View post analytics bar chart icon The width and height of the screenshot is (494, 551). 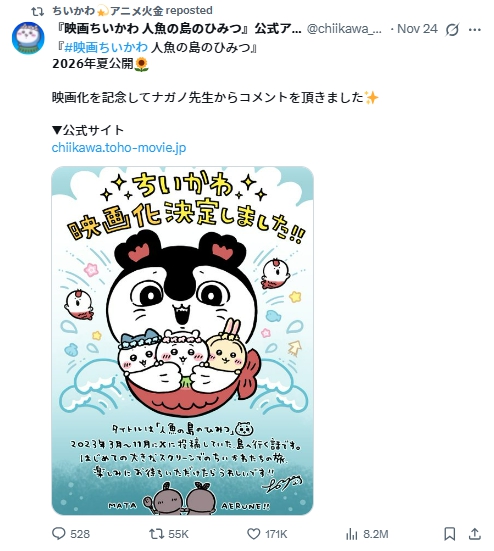[x=352, y=534]
